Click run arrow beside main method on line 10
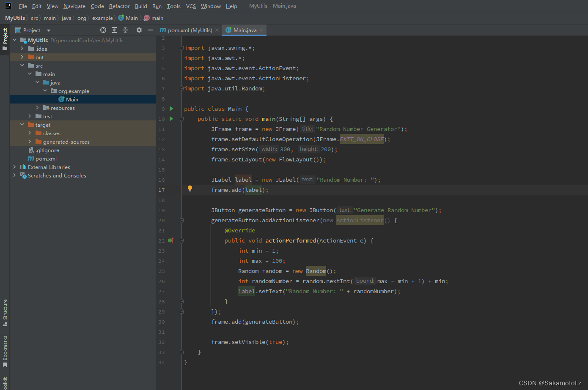Viewport: 588px width, 390px height. 171,119
